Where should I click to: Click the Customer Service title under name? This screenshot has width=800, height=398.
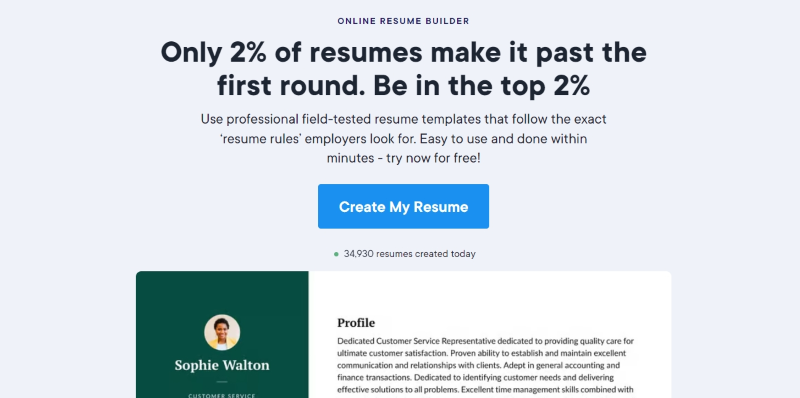(x=222, y=395)
